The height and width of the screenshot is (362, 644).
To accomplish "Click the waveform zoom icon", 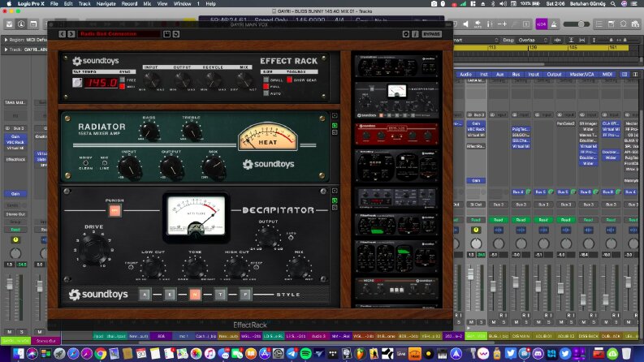I will (557, 40).
